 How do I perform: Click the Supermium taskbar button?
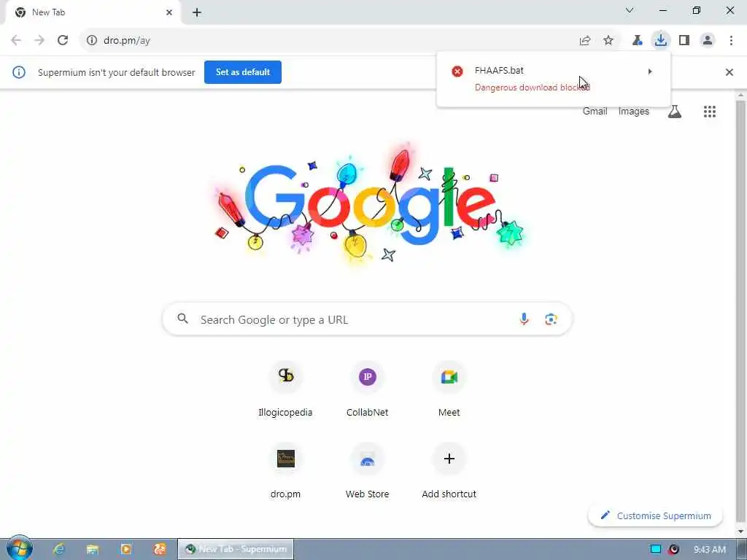click(236, 549)
